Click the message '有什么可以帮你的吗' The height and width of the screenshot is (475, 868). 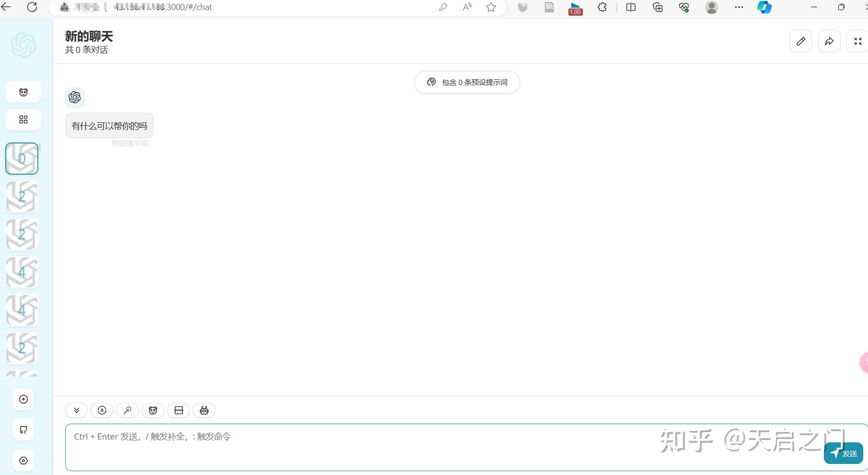coord(109,126)
